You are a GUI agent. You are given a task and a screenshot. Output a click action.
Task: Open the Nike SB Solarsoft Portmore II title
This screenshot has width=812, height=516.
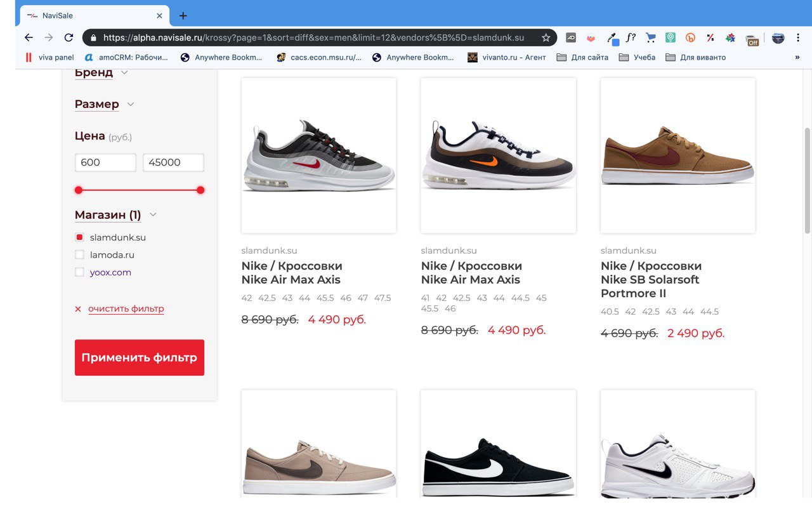(651, 279)
